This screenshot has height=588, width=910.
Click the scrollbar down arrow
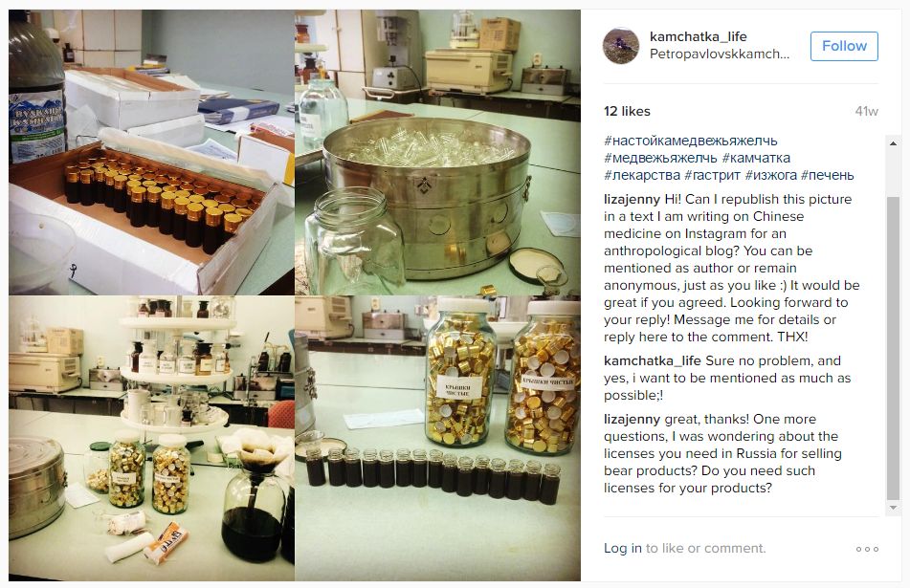click(x=893, y=508)
